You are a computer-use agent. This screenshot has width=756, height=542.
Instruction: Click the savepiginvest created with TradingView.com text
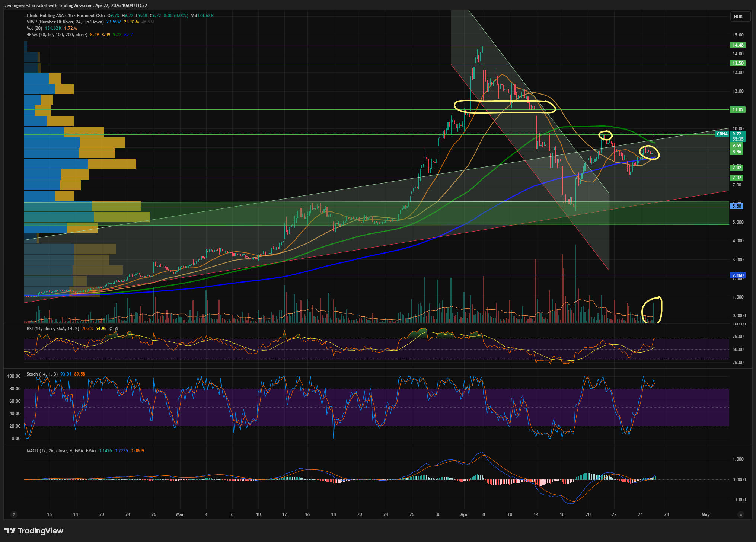[x=75, y=6]
